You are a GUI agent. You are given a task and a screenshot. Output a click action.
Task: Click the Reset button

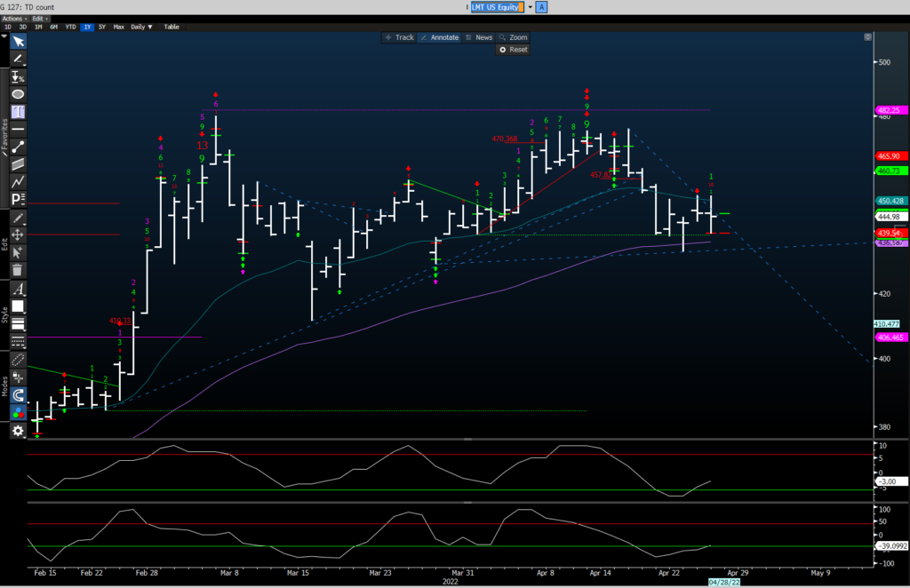click(x=513, y=50)
